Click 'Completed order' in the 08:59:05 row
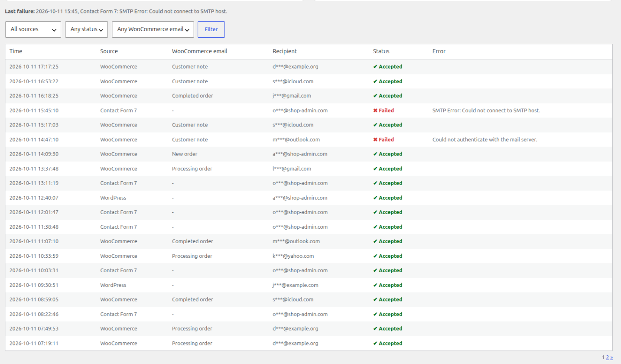Viewport: 621px width, 364px height. point(192,299)
